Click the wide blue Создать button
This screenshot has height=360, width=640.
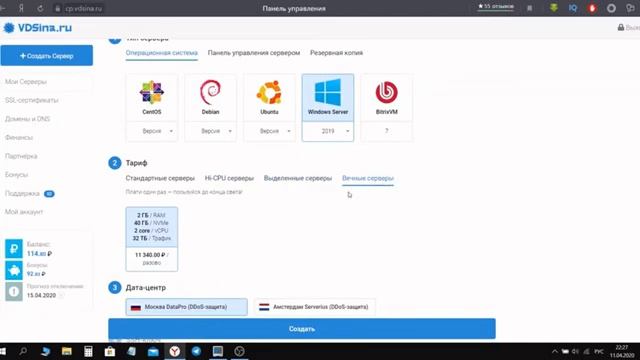click(302, 329)
